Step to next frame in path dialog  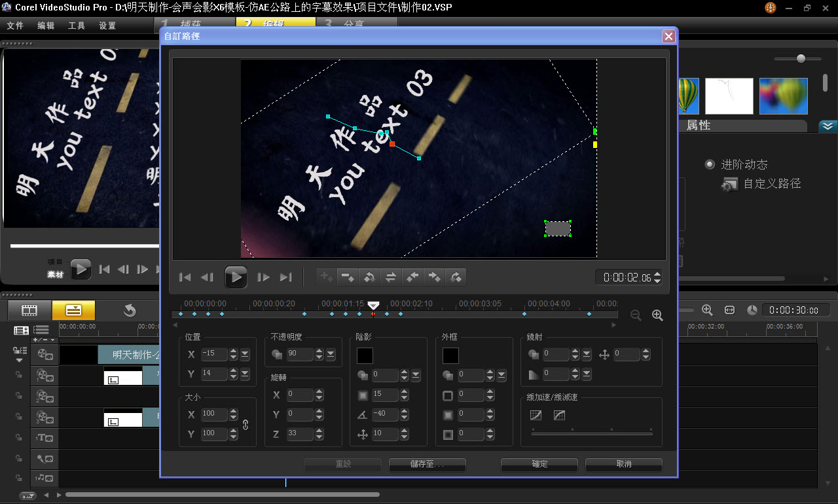click(x=263, y=278)
